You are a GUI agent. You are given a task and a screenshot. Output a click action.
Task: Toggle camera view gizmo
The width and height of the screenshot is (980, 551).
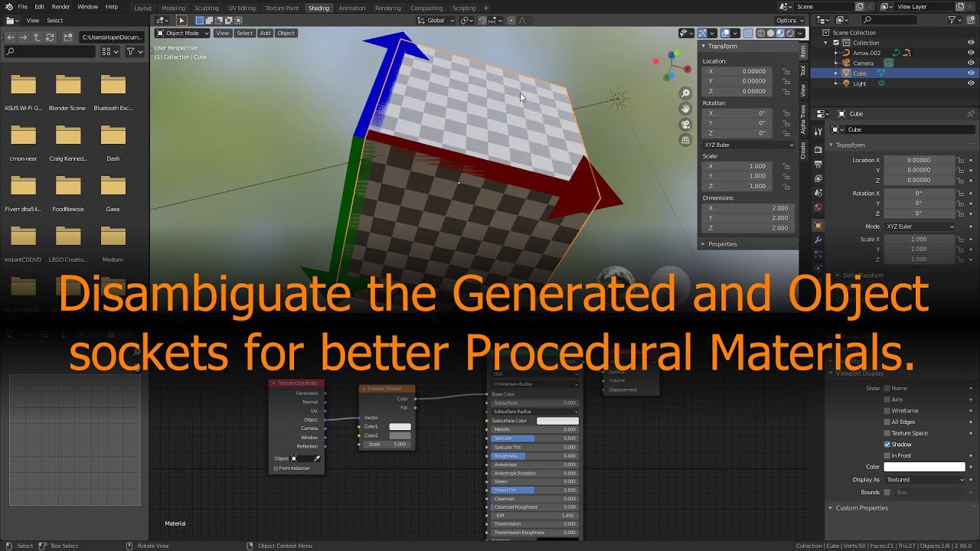(685, 125)
